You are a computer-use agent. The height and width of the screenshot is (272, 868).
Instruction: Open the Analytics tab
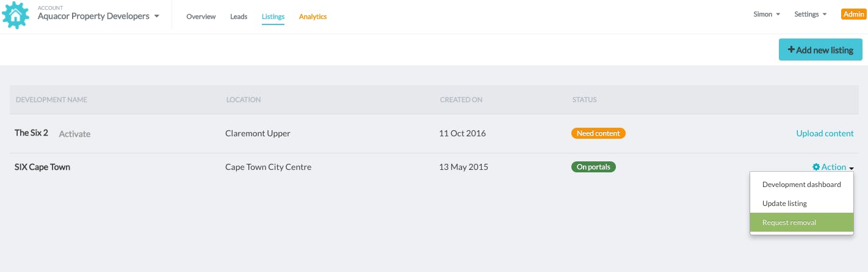(313, 17)
